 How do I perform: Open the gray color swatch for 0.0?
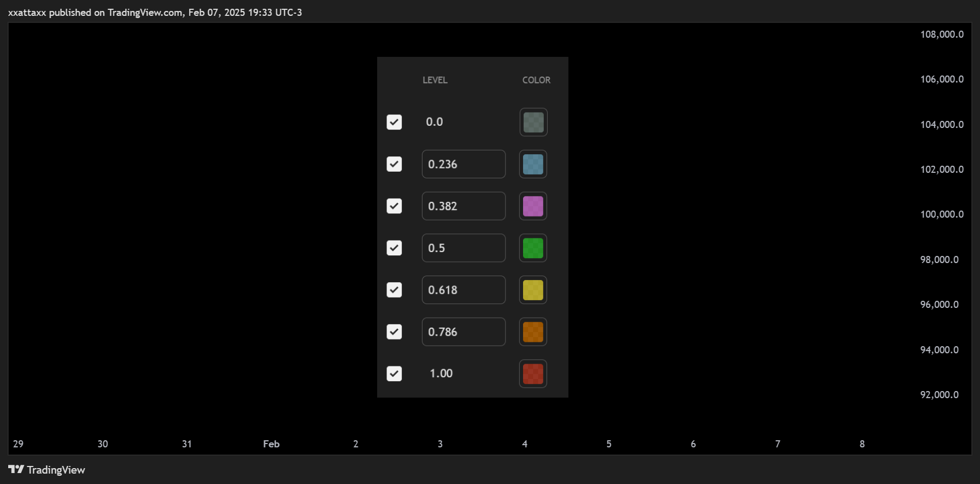click(x=533, y=122)
